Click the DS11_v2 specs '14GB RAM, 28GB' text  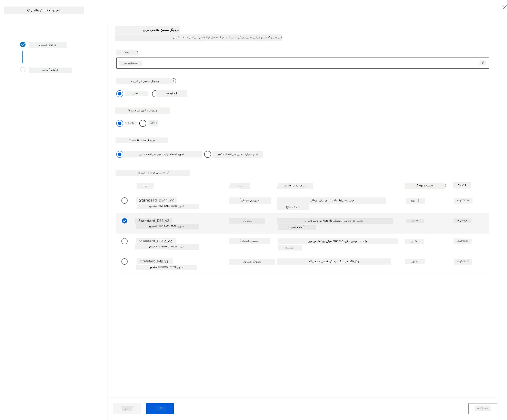(x=167, y=206)
